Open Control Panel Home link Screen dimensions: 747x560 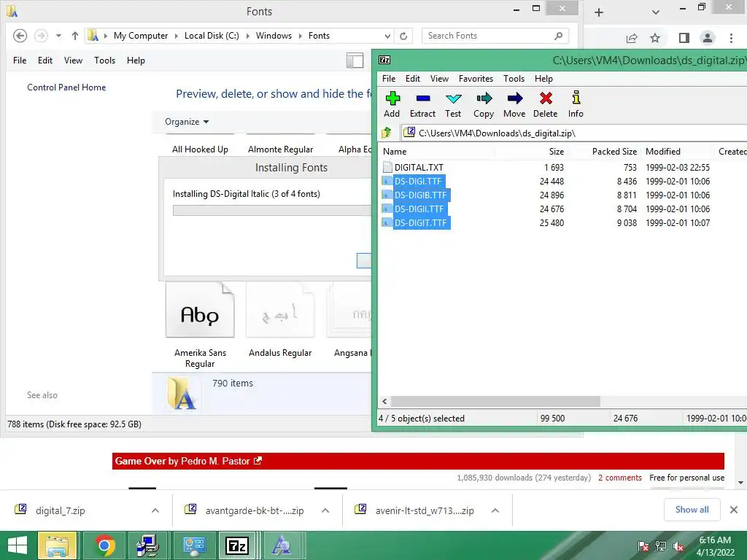click(66, 87)
